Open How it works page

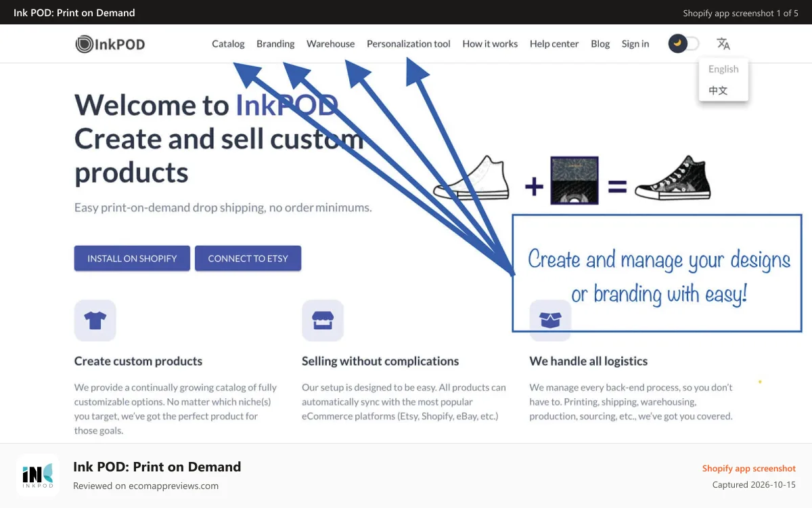pos(490,44)
